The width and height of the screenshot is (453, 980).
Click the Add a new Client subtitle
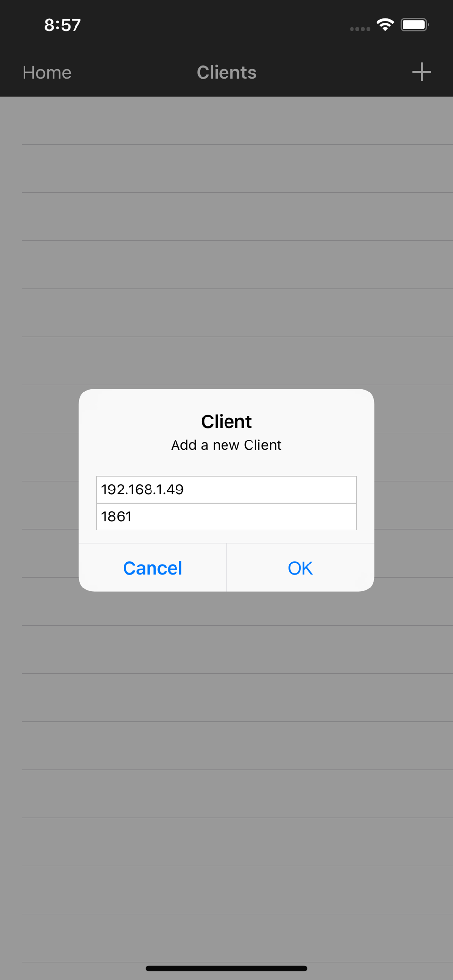(226, 445)
